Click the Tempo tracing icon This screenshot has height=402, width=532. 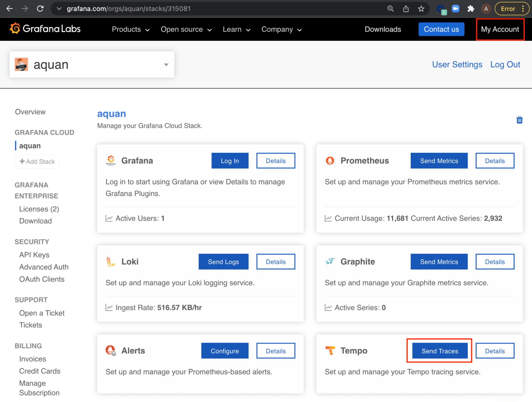tap(330, 350)
